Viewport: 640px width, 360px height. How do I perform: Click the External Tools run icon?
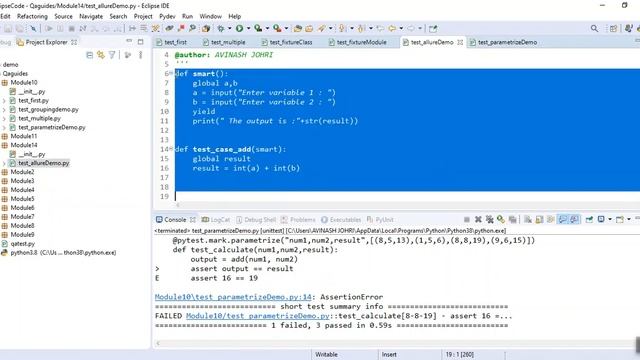point(277,29)
